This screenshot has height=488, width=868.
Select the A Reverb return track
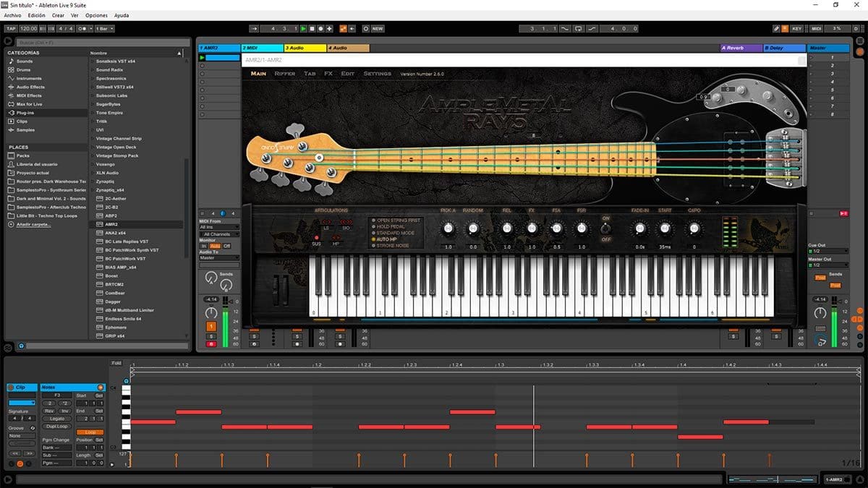coord(741,48)
